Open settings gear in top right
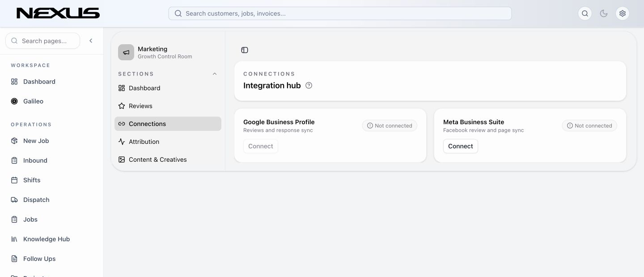 (623, 13)
